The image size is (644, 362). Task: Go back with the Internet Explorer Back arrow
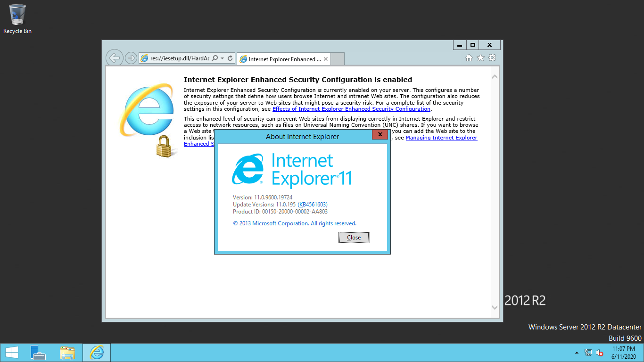[x=114, y=58]
